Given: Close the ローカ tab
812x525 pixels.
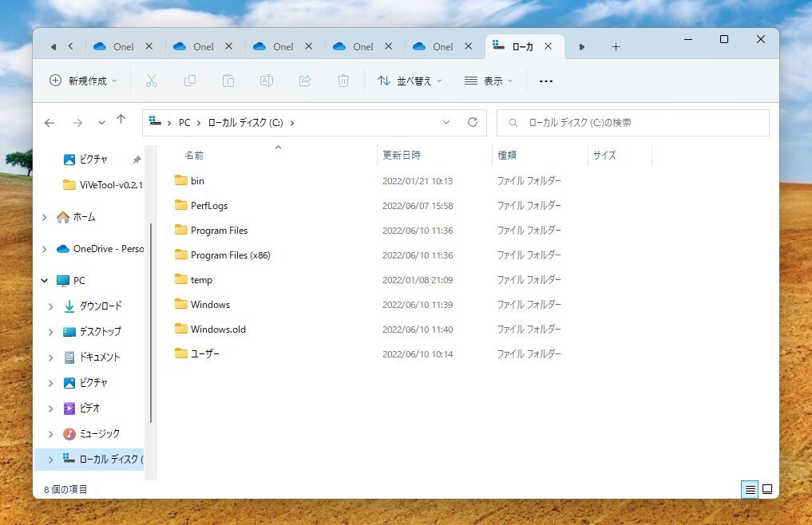Looking at the screenshot, I should pyautogui.click(x=548, y=46).
